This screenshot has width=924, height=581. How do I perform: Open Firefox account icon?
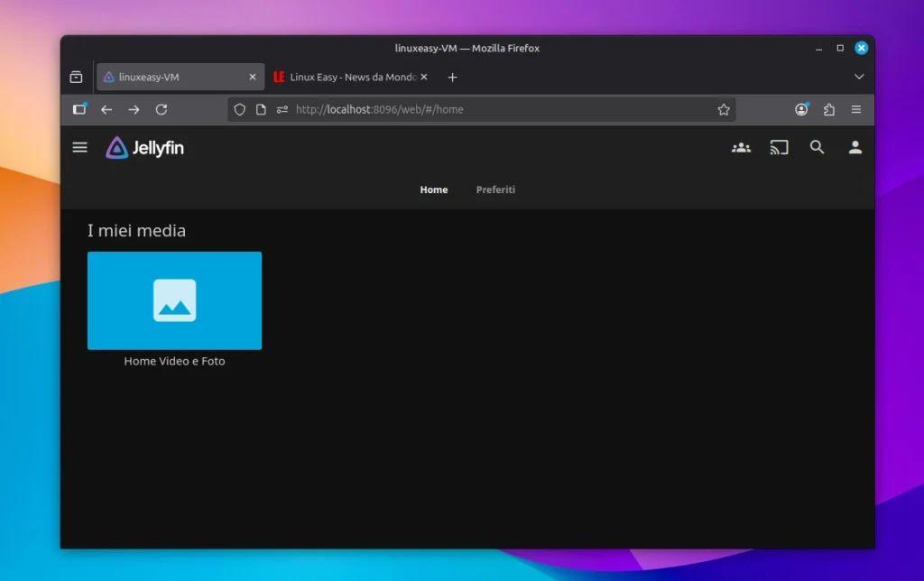pyautogui.click(x=801, y=109)
